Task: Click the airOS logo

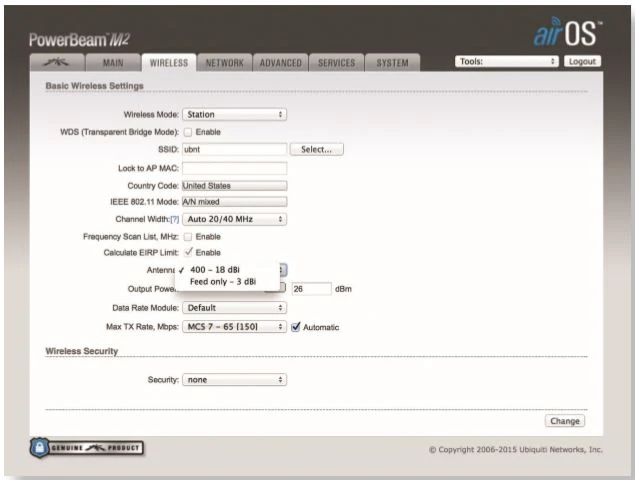Action: pyautogui.click(x=567, y=32)
